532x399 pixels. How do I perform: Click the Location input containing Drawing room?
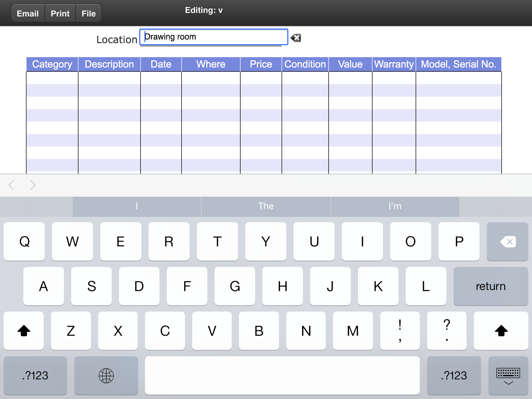tap(214, 37)
